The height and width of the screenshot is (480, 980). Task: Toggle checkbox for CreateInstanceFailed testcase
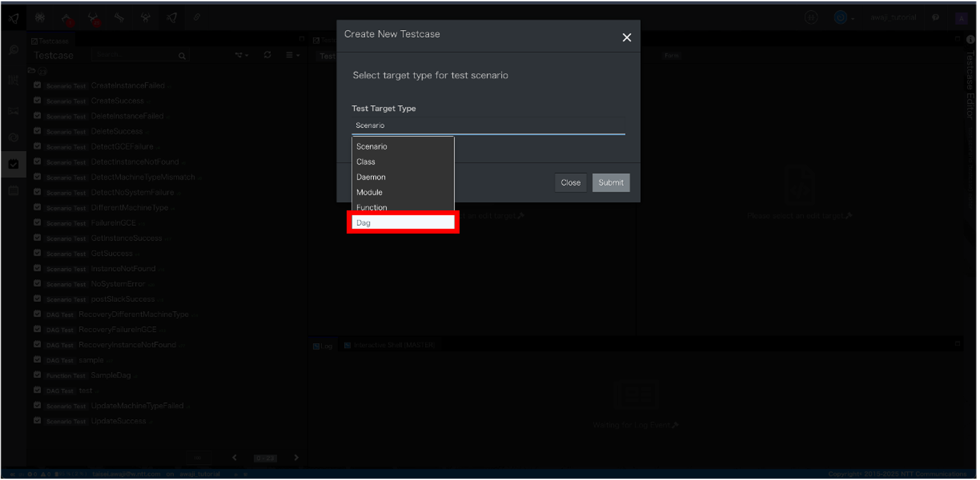click(37, 85)
